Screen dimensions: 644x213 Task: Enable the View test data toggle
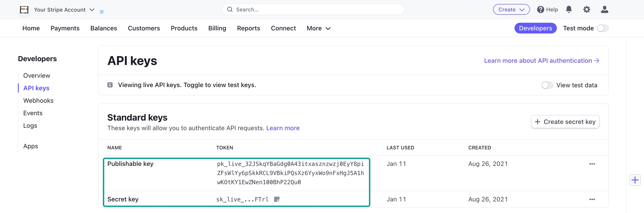click(547, 85)
